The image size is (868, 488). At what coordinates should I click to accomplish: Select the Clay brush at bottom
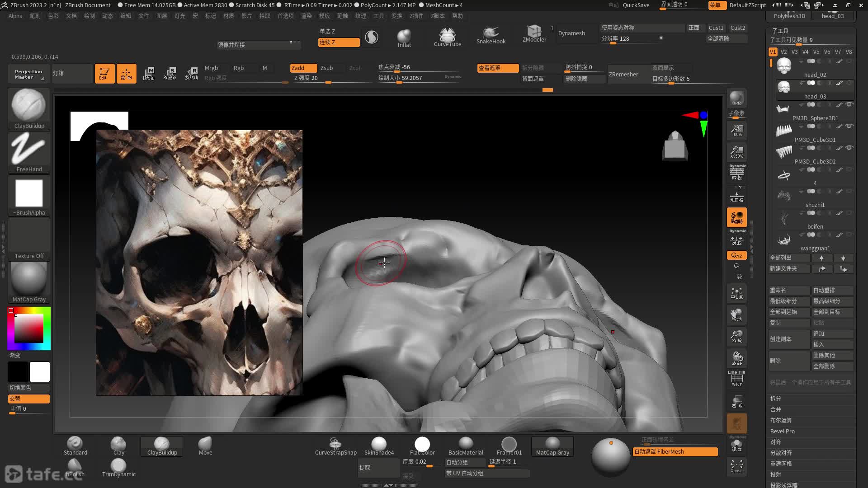118,446
